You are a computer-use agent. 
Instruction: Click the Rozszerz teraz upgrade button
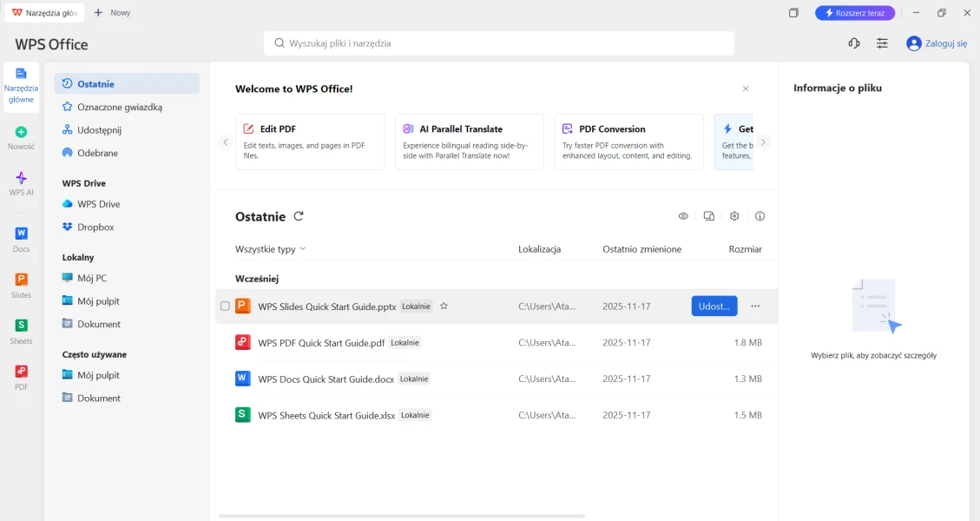854,13
